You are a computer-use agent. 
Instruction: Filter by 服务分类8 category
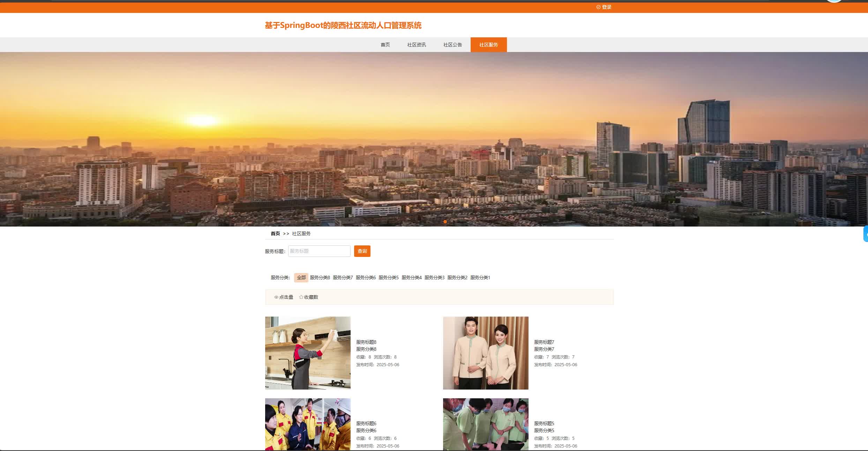(x=320, y=278)
